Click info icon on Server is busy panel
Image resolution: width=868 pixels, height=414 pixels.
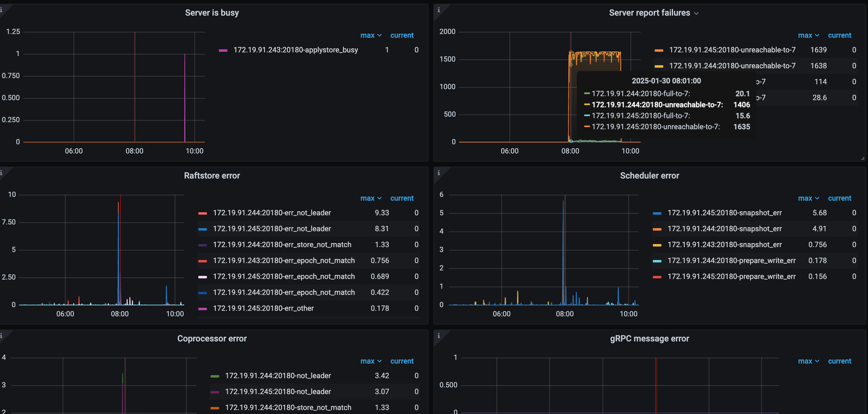point(1,10)
